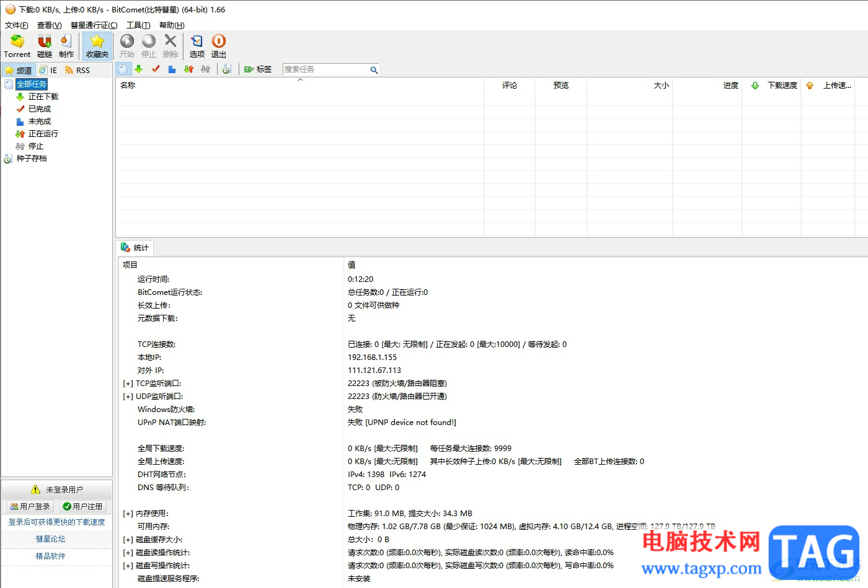Click the search magnifier icon

click(374, 70)
